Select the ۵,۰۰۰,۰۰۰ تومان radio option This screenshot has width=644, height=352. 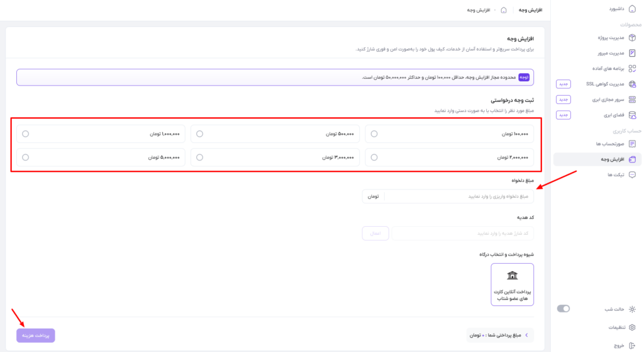click(x=25, y=157)
